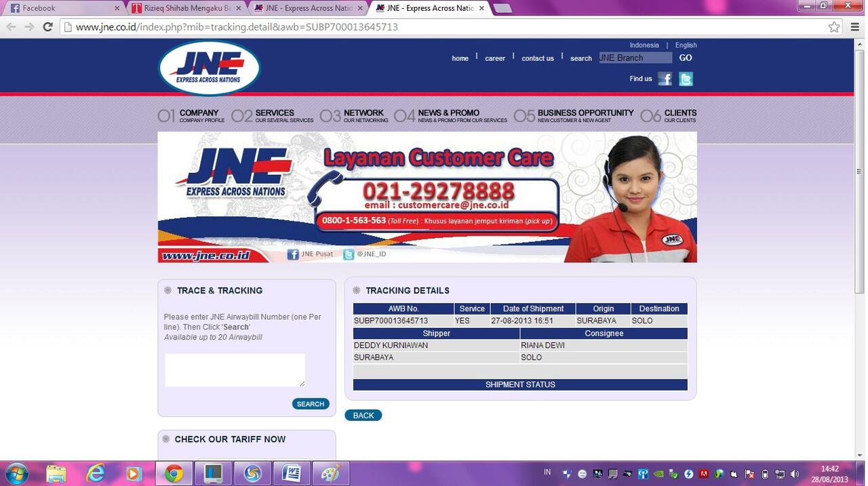Click the browser Forward arrow
Image resolution: width=868 pixels, height=486 pixels.
(29, 27)
